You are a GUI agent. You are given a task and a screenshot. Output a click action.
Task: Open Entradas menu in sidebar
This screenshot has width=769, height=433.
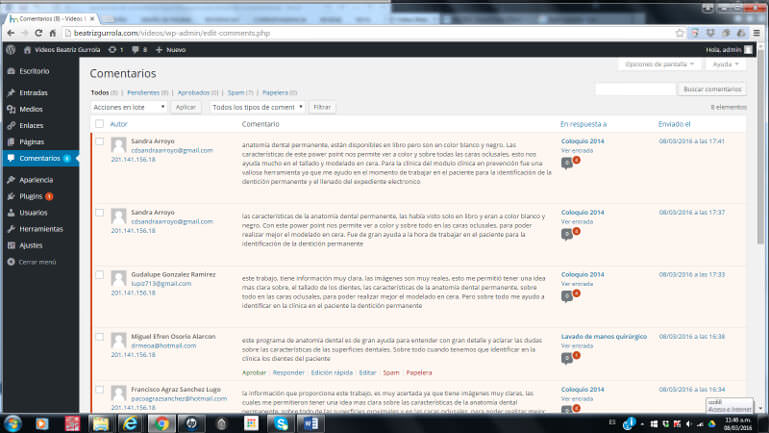click(33, 93)
